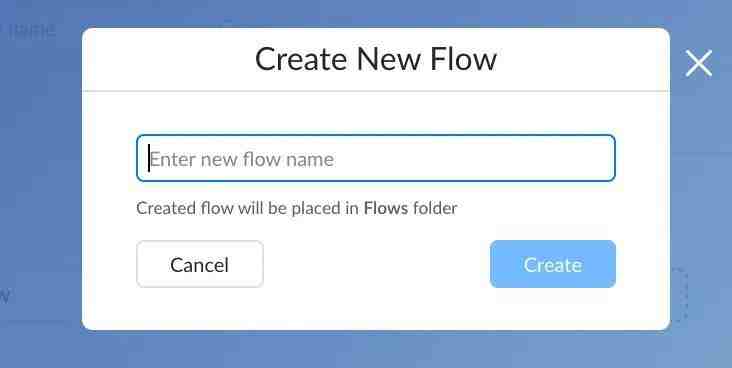
Task: Click the Create button
Action: point(553,264)
